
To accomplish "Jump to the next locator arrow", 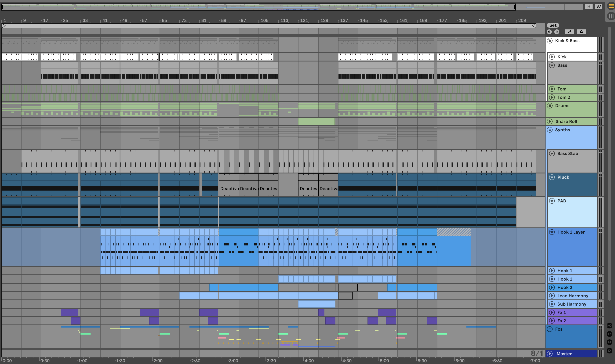I will (x=557, y=32).
